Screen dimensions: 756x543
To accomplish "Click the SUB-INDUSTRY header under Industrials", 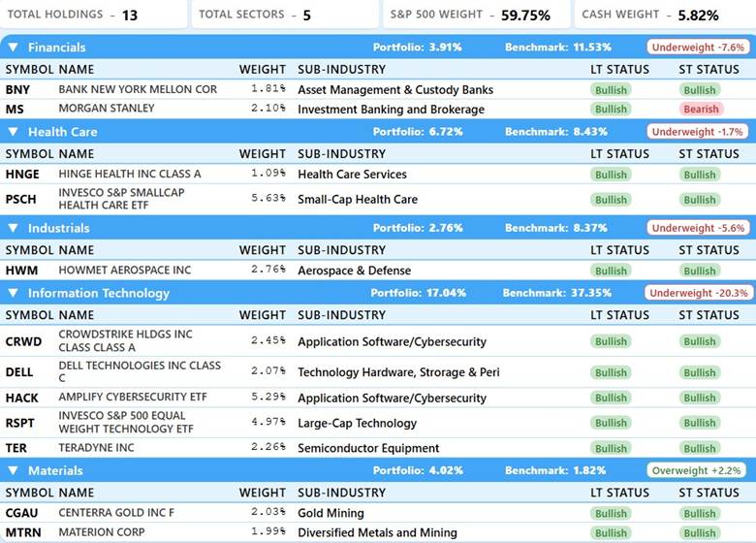I will click(x=341, y=250).
